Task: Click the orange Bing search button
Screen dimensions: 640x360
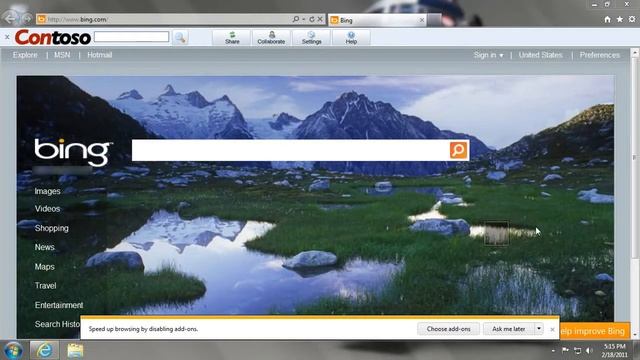Action: click(458, 150)
